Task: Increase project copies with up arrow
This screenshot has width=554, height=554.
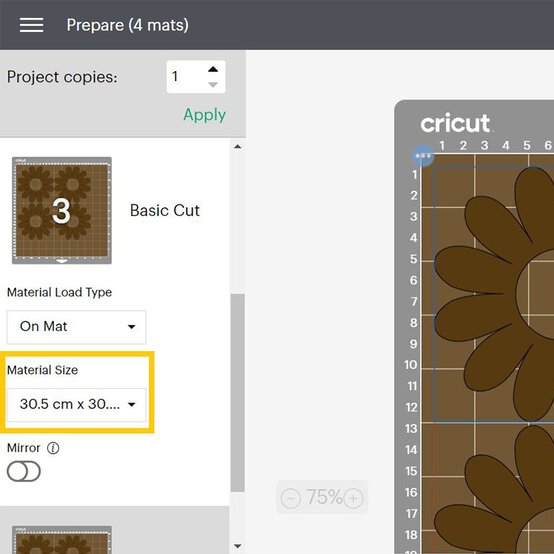Action: click(x=213, y=69)
